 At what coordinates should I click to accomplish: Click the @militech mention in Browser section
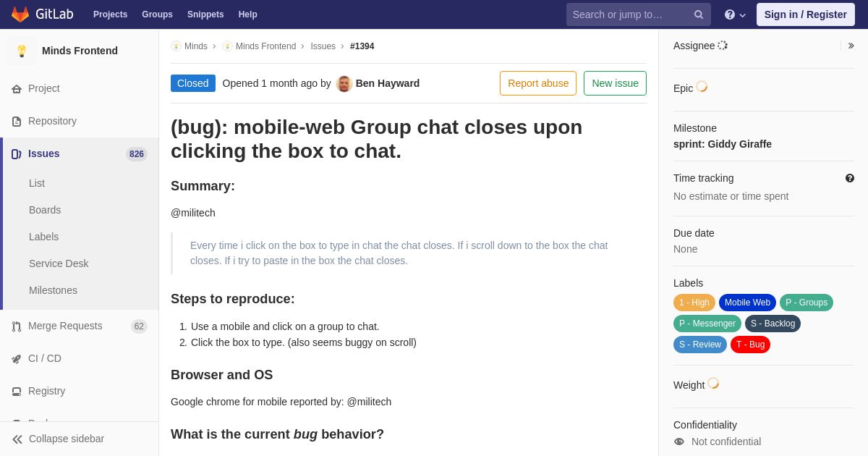[369, 402]
